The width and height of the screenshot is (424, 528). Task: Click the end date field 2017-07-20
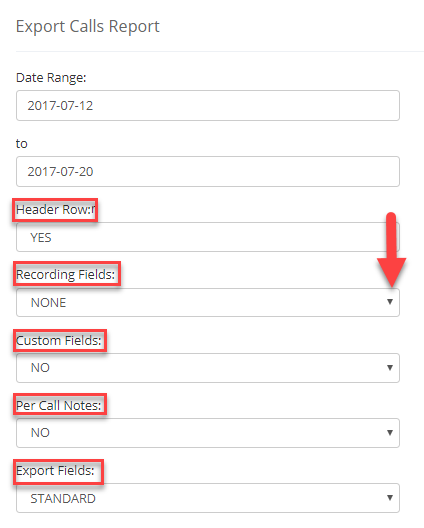(208, 171)
